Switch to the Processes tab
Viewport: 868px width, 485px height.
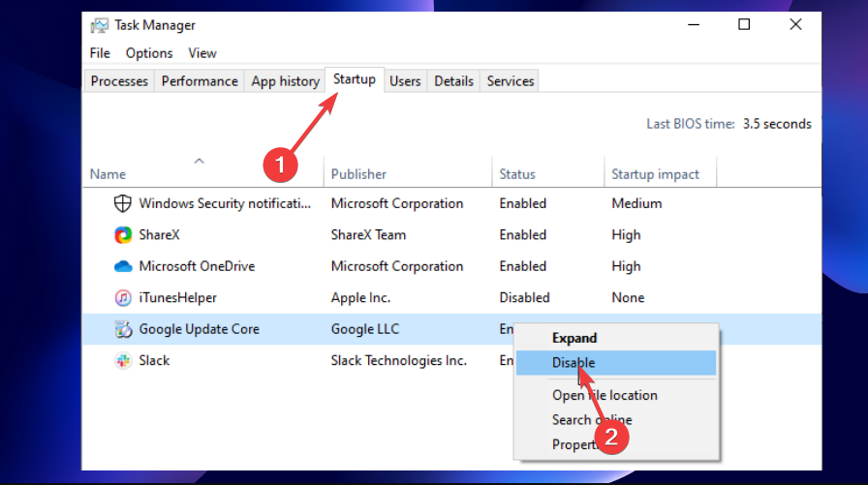click(x=119, y=81)
